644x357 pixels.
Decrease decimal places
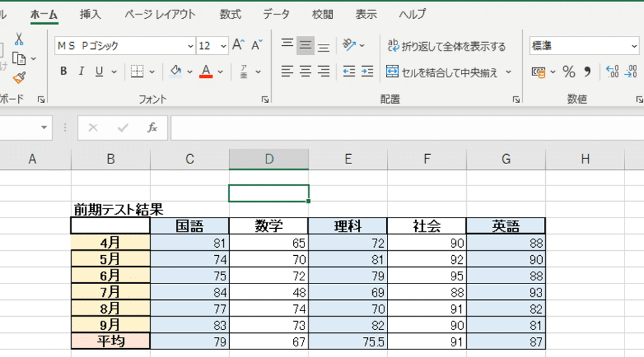pos(631,72)
